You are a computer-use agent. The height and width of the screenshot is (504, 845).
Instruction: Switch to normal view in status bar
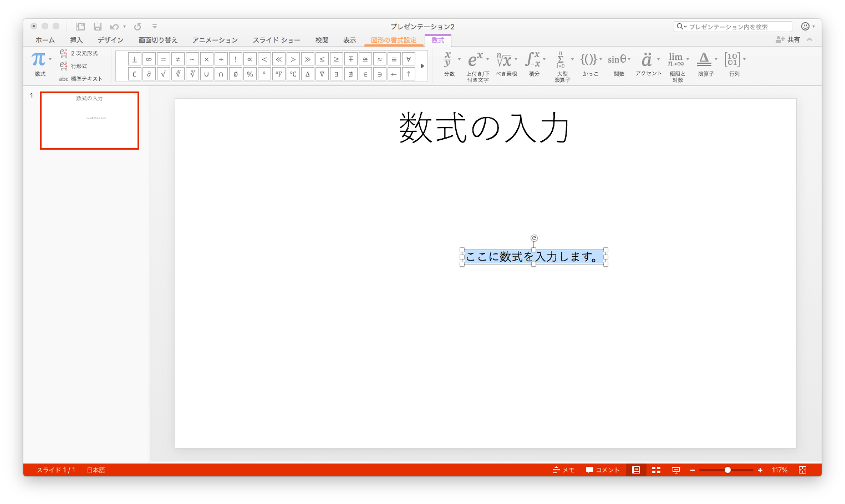pyautogui.click(x=636, y=470)
